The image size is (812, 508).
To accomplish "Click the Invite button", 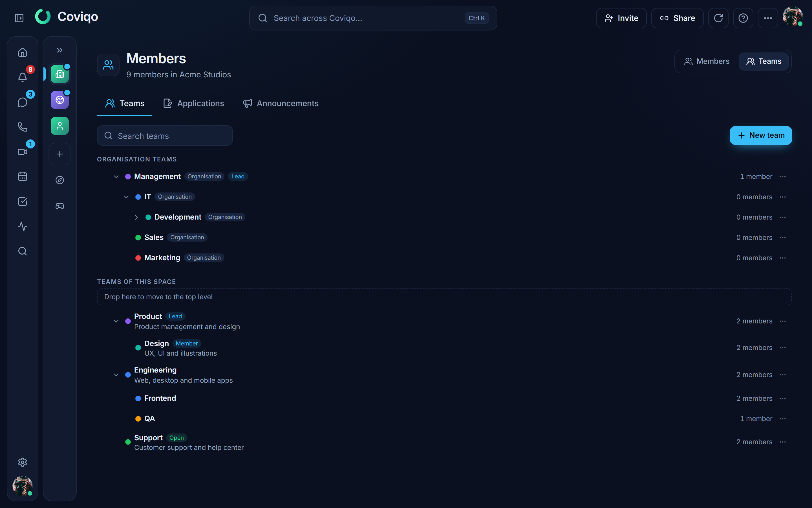I will (621, 18).
